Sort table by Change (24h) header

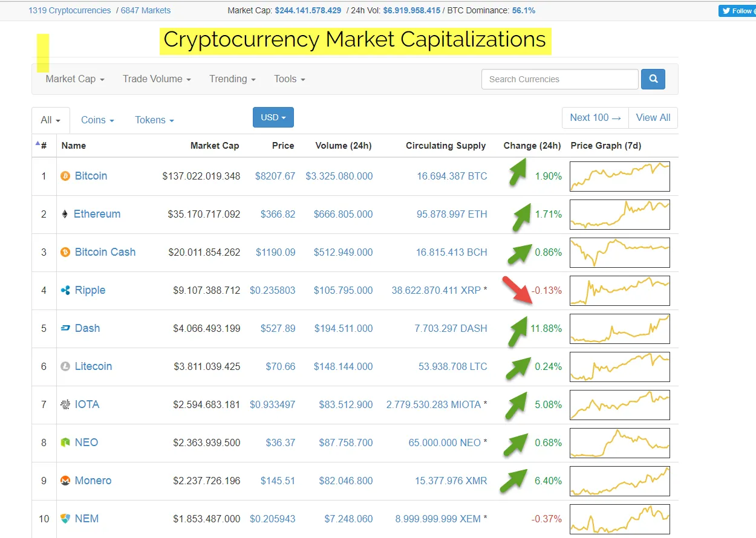point(532,146)
